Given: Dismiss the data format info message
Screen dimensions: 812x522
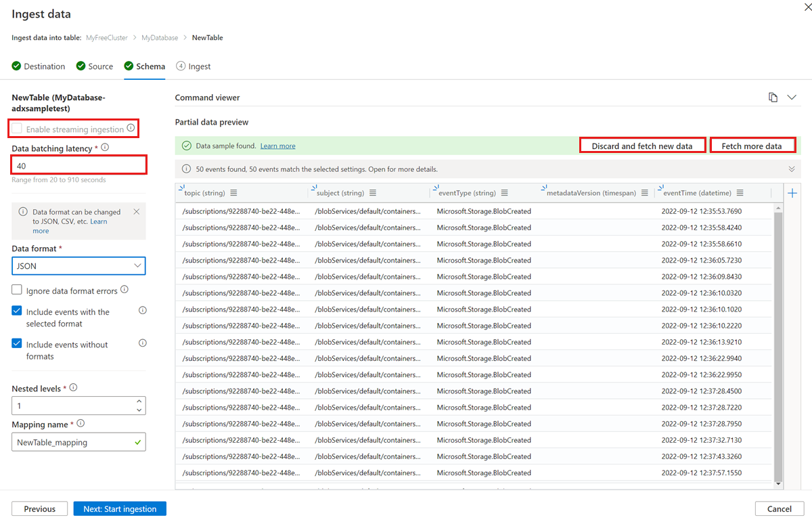Looking at the screenshot, I should coord(137,212).
